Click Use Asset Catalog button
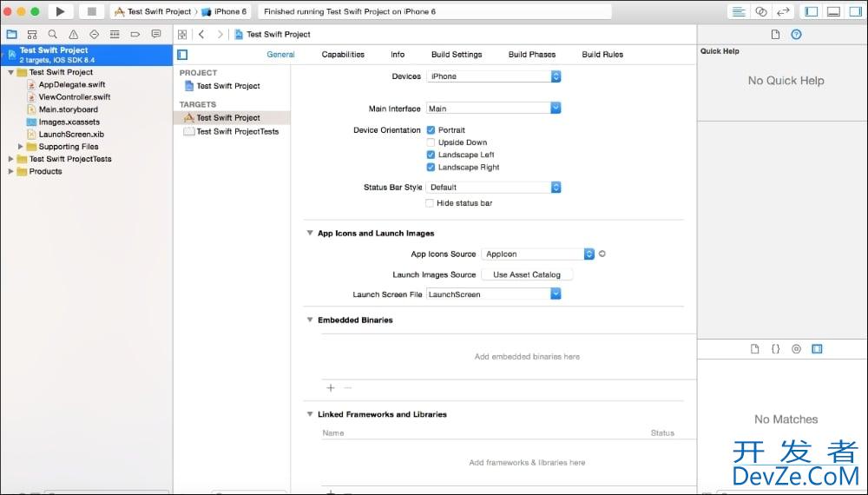 pyautogui.click(x=527, y=274)
